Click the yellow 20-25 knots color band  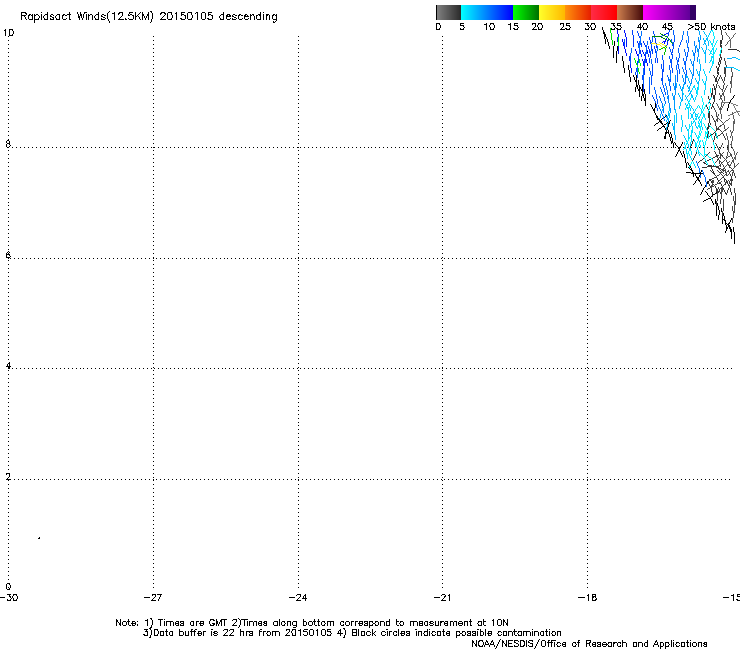552,12
